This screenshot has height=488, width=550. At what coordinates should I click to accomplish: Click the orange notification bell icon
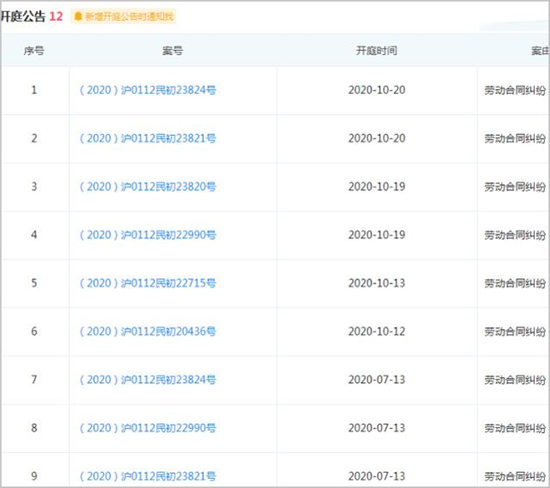[78, 16]
